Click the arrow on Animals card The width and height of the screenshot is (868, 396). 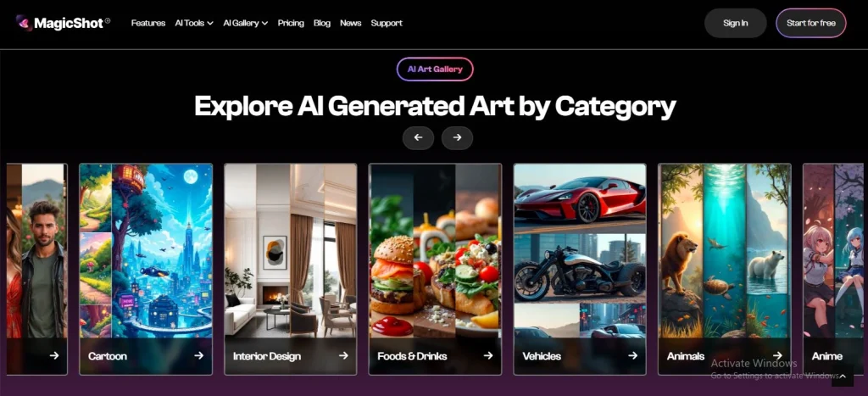coord(777,355)
